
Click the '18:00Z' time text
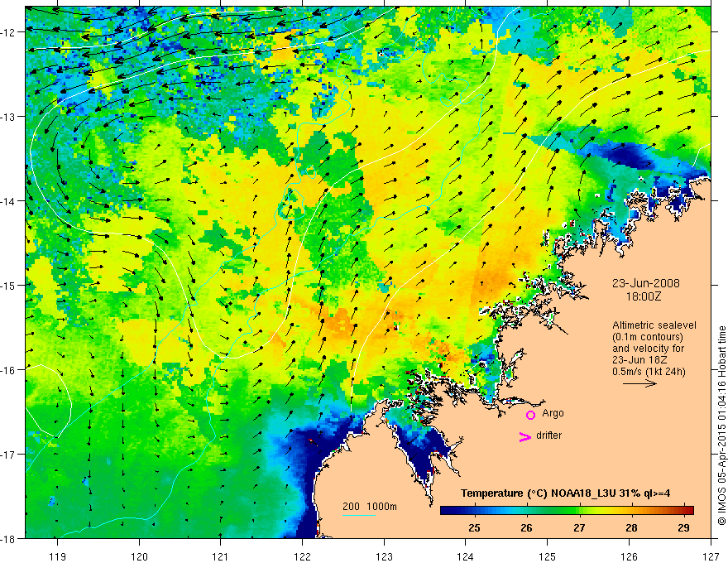pyautogui.click(x=644, y=296)
